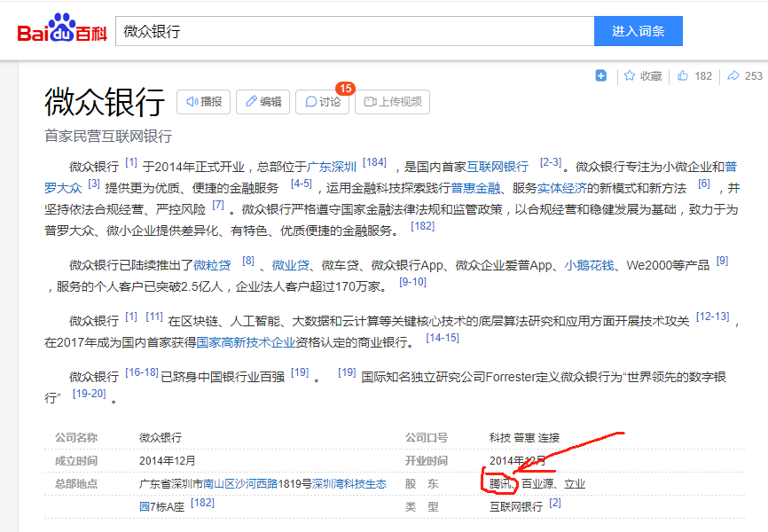Click the reference [7] citation

218,205
